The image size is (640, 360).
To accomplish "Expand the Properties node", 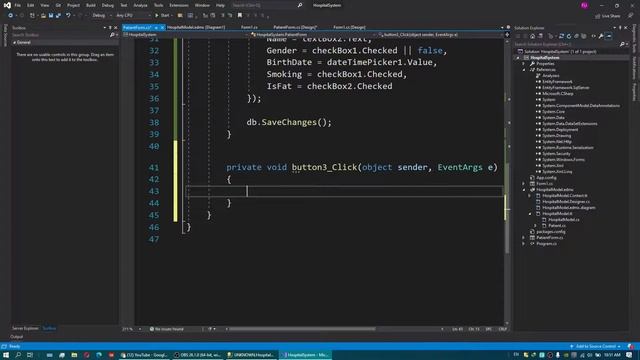I will point(524,64).
